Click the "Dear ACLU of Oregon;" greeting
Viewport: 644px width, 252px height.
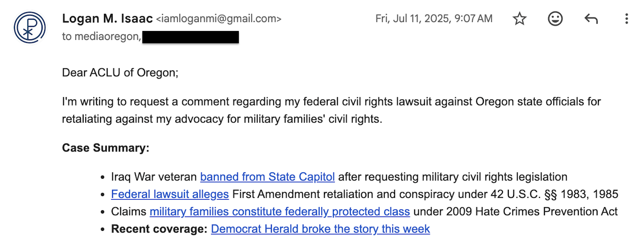pyautogui.click(x=120, y=73)
